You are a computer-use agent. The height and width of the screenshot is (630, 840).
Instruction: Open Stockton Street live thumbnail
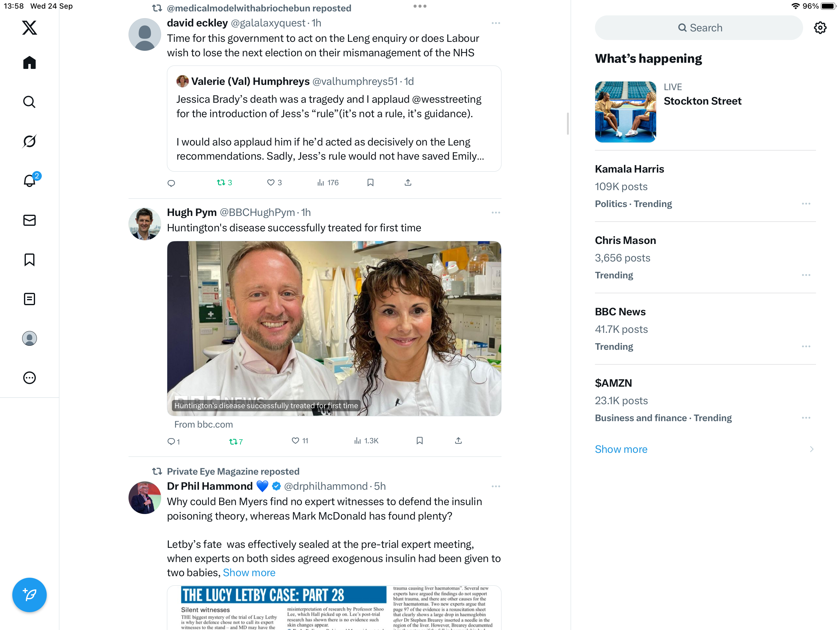click(625, 112)
